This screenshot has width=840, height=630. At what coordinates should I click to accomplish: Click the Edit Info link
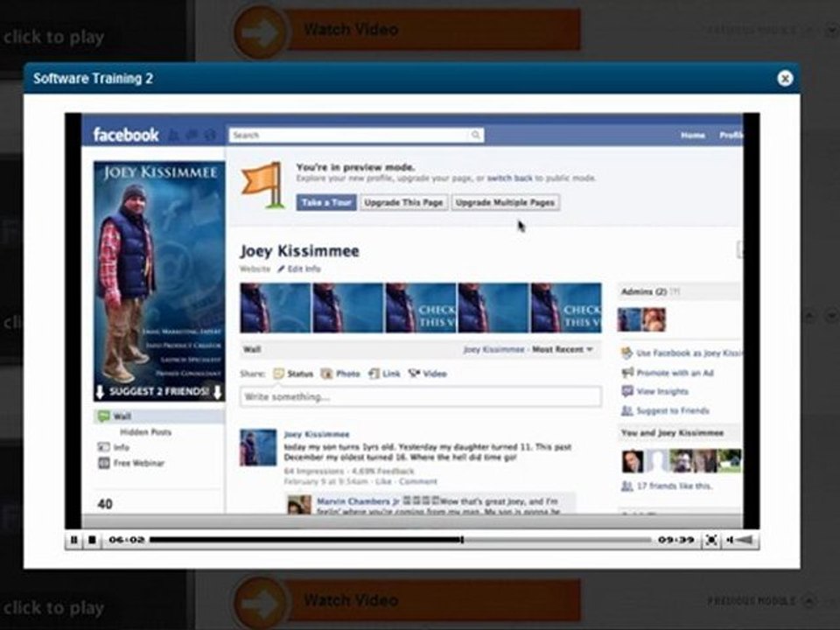tap(299, 269)
